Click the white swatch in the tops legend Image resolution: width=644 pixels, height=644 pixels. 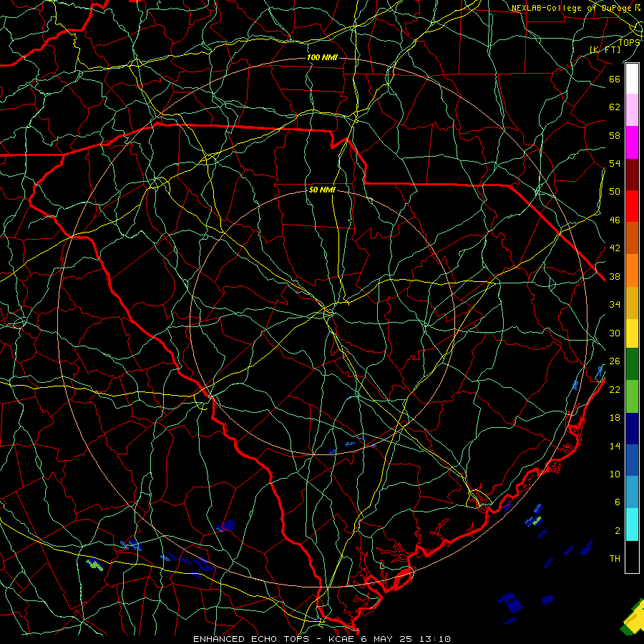[632, 79]
